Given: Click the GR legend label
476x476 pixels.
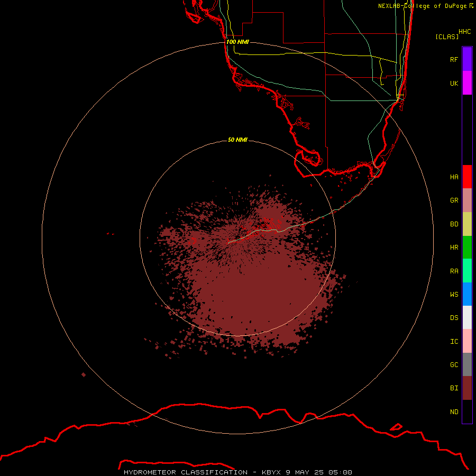Looking at the screenshot, I should [454, 200].
